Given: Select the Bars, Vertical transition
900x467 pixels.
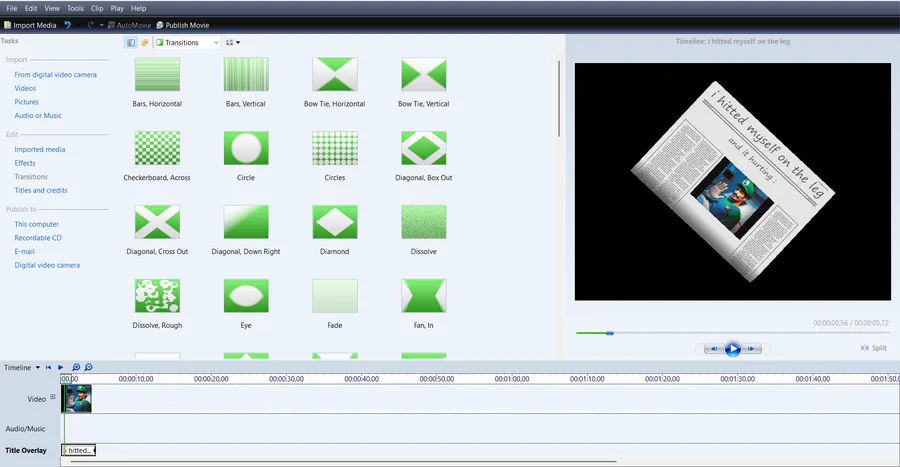Looking at the screenshot, I should coord(246,75).
